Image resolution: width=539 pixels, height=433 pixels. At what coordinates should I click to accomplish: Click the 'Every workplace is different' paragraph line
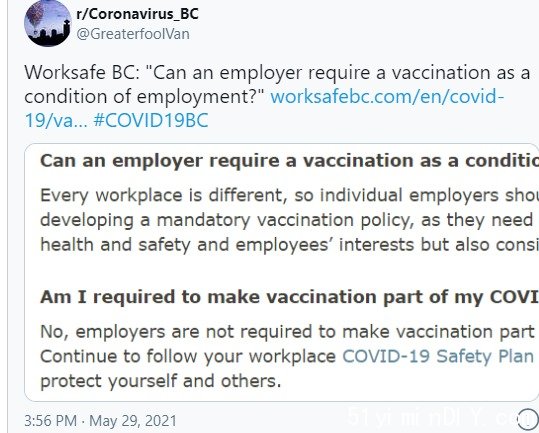tap(289, 196)
